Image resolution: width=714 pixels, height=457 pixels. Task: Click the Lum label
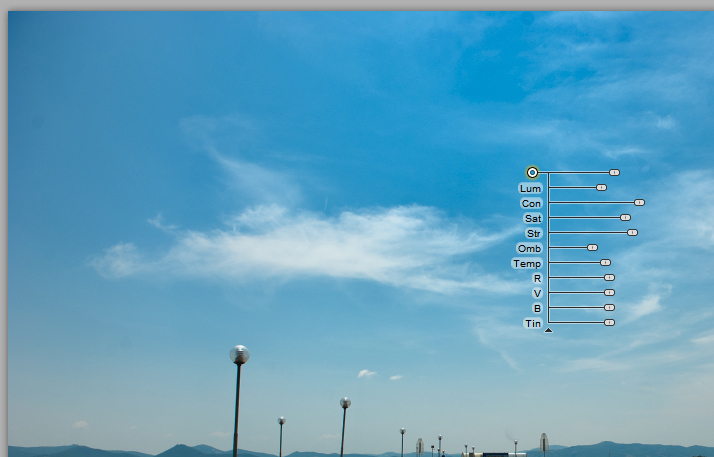coord(530,188)
